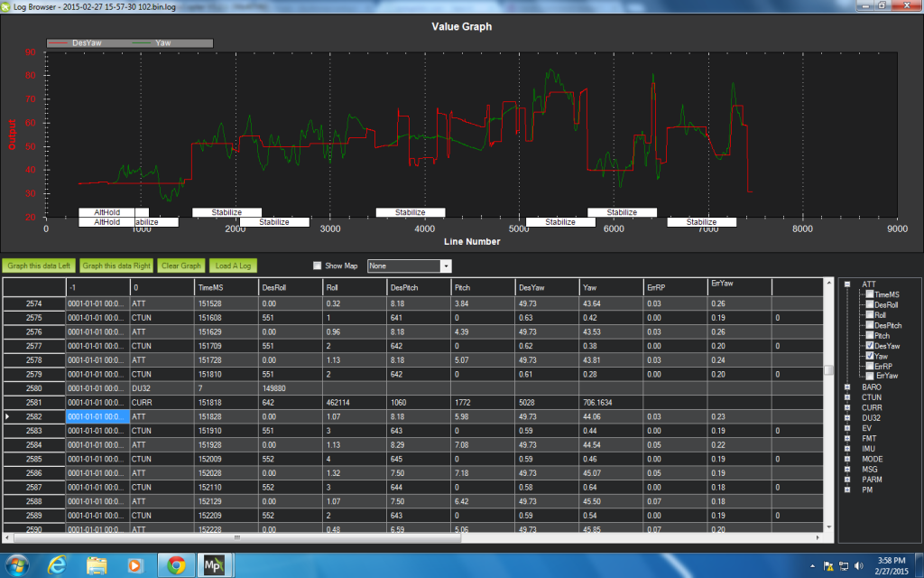Select row 2584 header in table
The image size is (924, 578).
pyautogui.click(x=33, y=445)
